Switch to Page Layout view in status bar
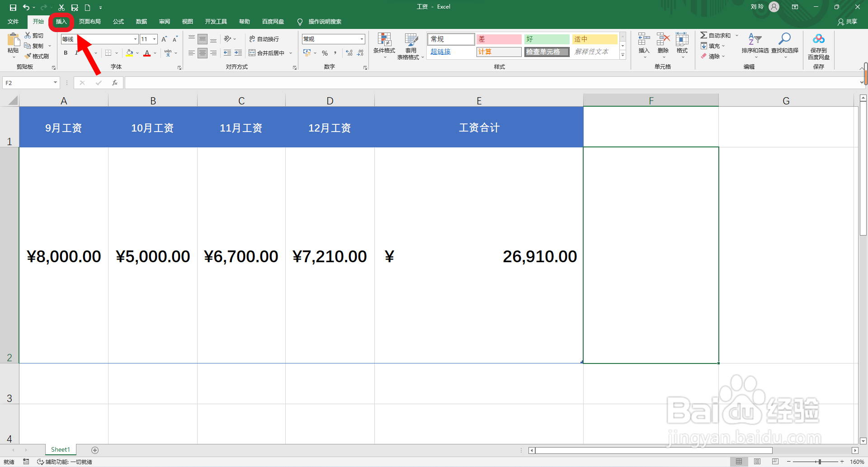 click(757, 462)
